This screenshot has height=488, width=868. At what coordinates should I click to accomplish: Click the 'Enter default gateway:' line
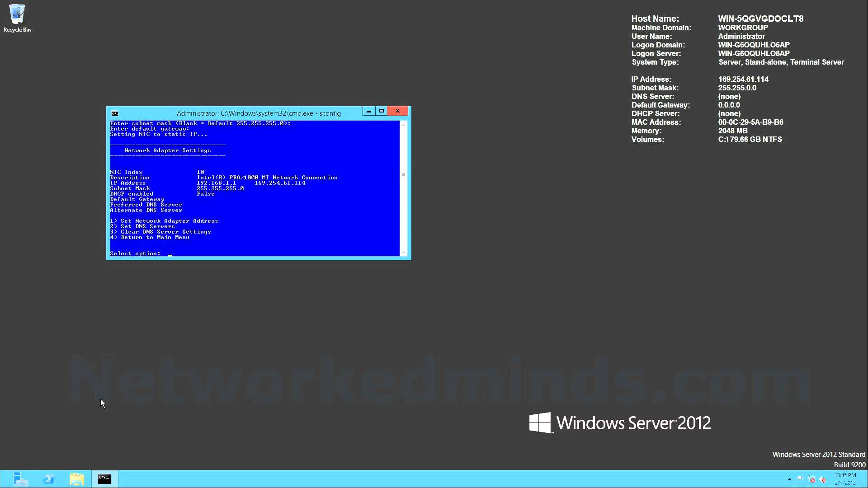click(x=150, y=129)
